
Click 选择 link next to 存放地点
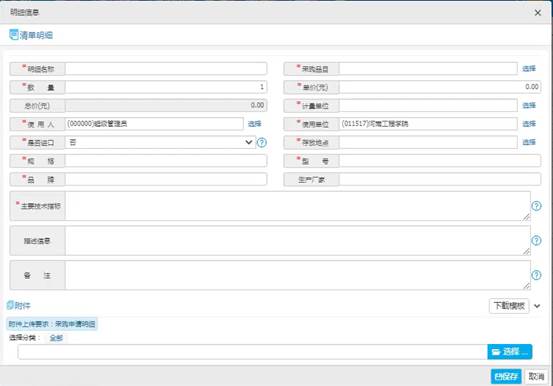[529, 142]
